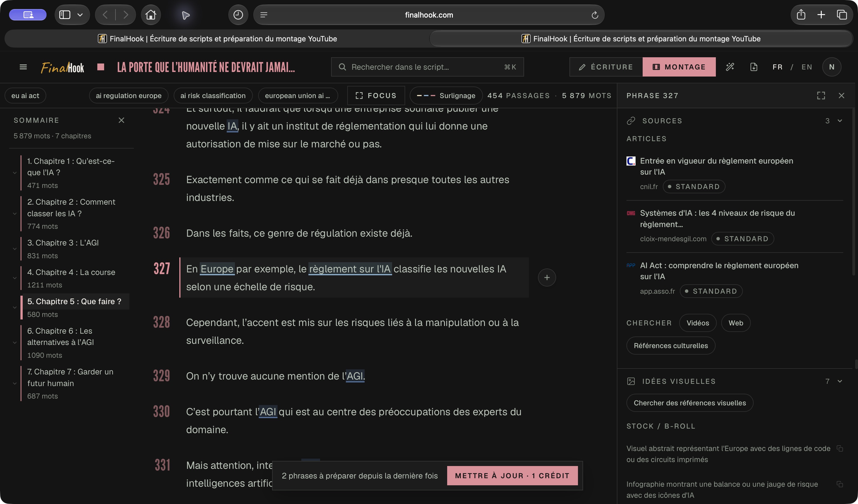Open the magic wand tool icon
The height and width of the screenshot is (504, 858).
[730, 67]
